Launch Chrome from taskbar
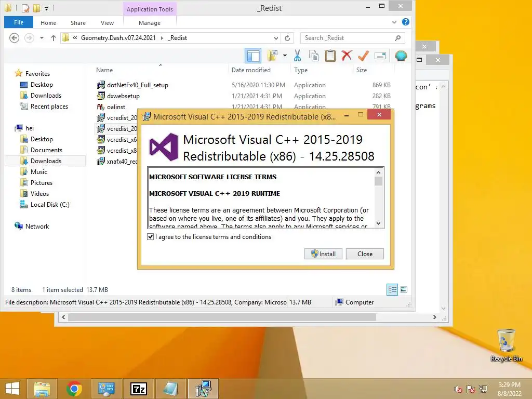The width and height of the screenshot is (532, 399). coord(74,389)
